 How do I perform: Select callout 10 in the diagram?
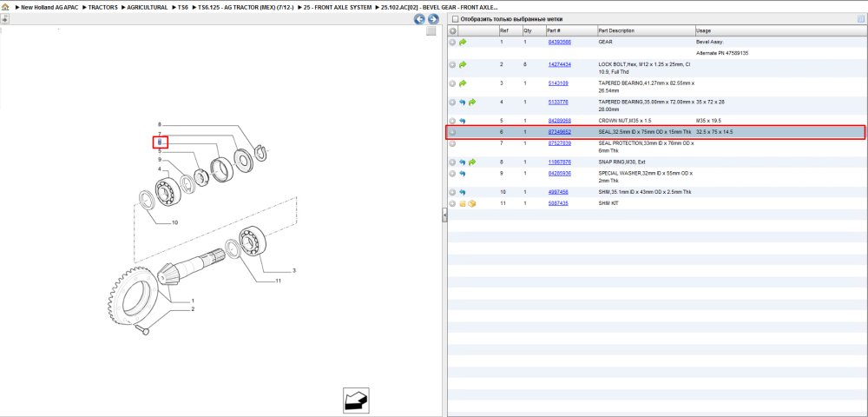pyautogui.click(x=175, y=223)
